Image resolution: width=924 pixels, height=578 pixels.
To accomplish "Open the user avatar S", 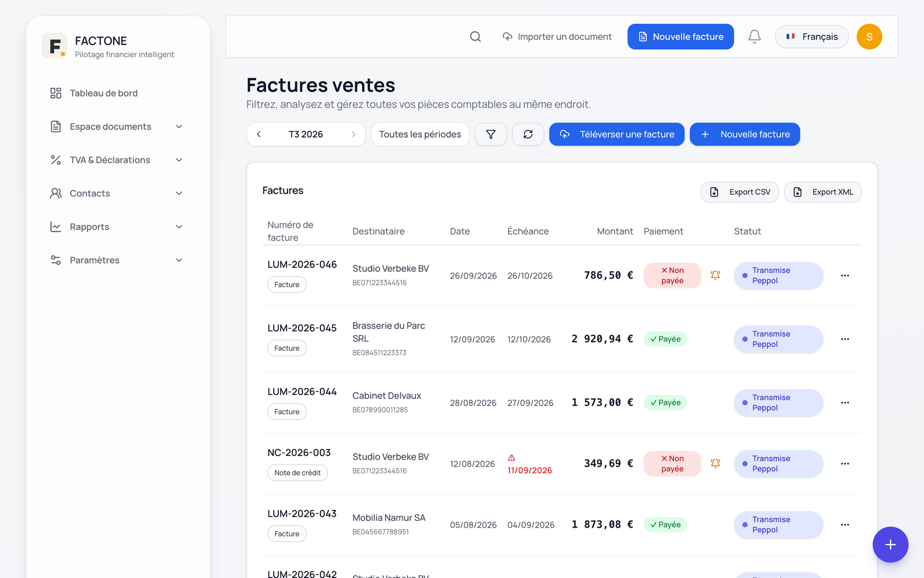I will [869, 36].
